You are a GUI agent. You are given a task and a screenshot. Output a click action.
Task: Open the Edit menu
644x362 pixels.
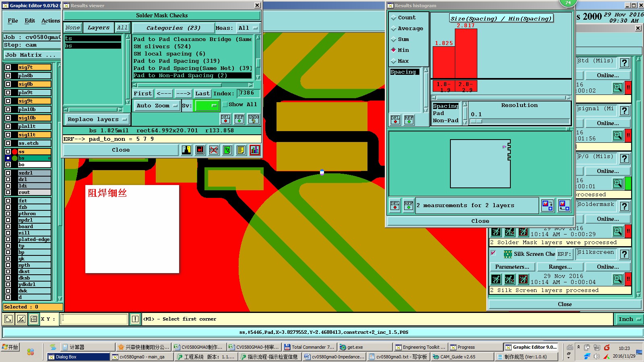coord(30,21)
